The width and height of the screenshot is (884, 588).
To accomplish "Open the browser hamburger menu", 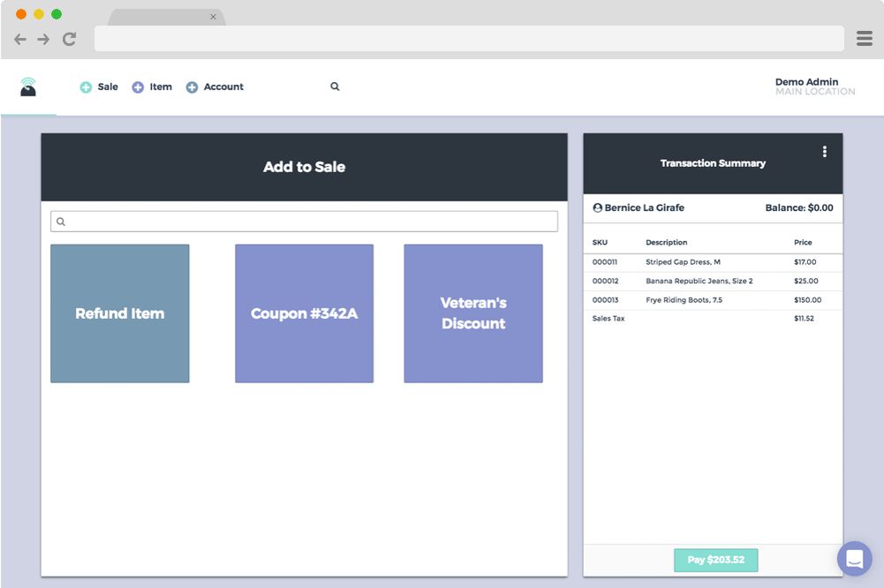I will pos(864,38).
